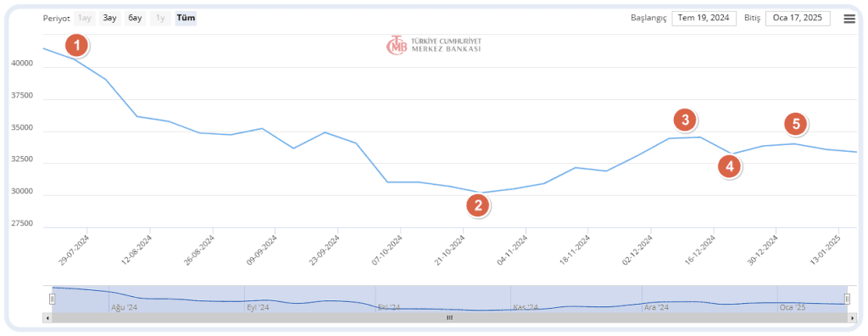Click the scrollbar right arrow

[x=853, y=317]
